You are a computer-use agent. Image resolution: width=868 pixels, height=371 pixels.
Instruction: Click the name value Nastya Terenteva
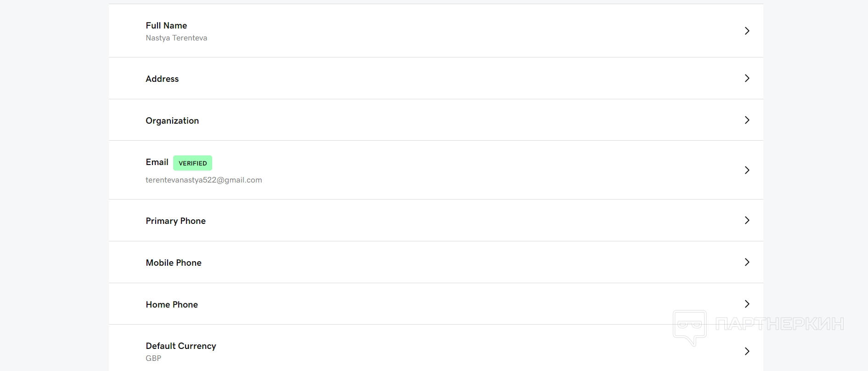click(176, 38)
